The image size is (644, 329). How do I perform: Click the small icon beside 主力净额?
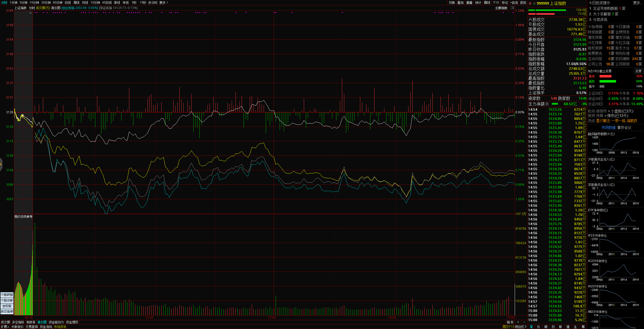547,104
